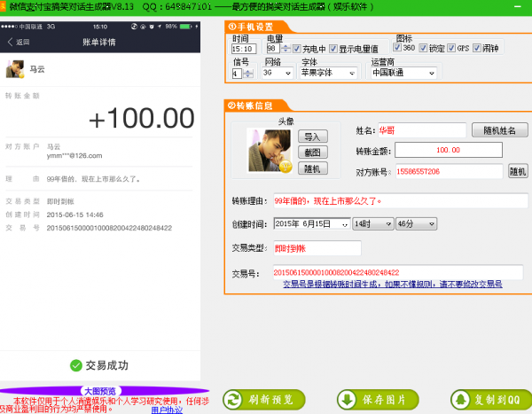Click the 交易号 transaction number field
Screen dimensions: 532x414
pos(397,272)
